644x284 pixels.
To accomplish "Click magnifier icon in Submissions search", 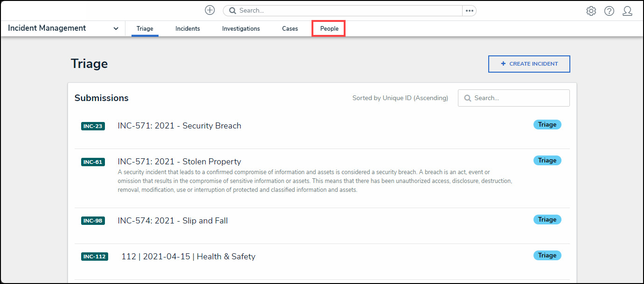I will (467, 98).
